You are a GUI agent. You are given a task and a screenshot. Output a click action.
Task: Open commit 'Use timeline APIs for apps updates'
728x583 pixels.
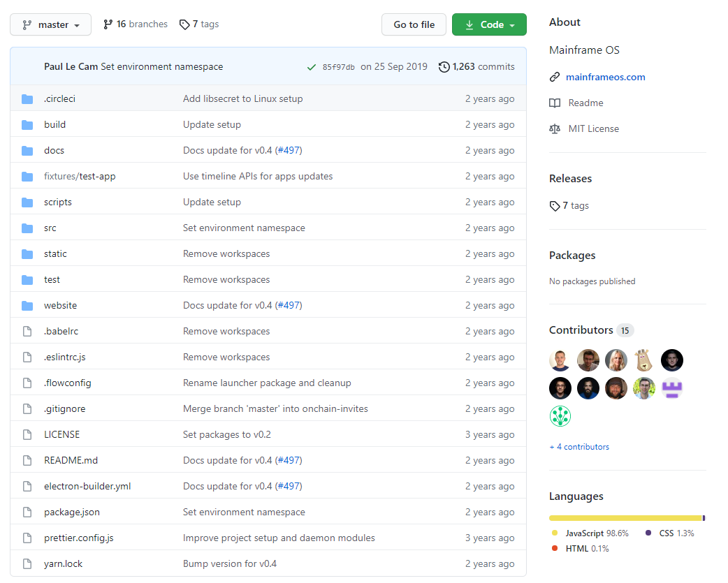(x=258, y=176)
